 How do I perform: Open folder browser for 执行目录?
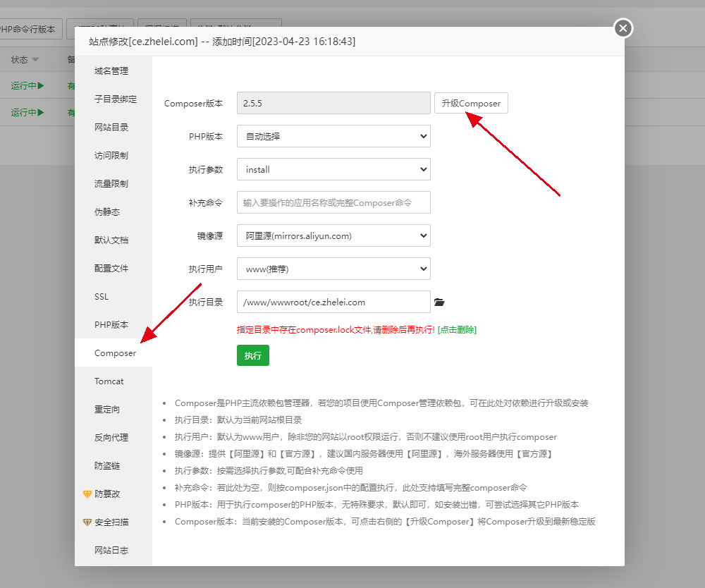click(x=439, y=302)
